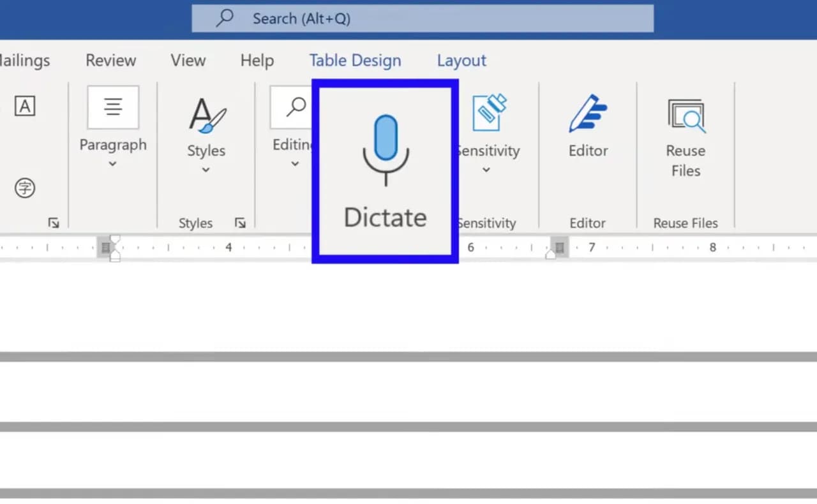Click the Search (Alt+Q) box
Viewport: 817px width, 504px height.
(423, 19)
